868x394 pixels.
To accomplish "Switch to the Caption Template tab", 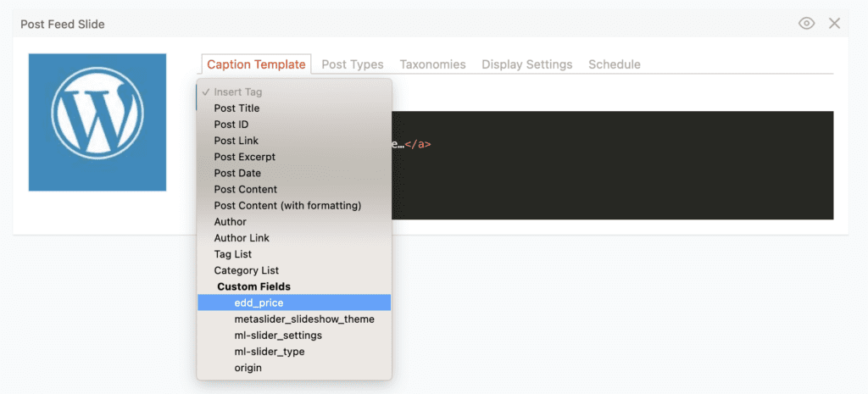I will 256,64.
